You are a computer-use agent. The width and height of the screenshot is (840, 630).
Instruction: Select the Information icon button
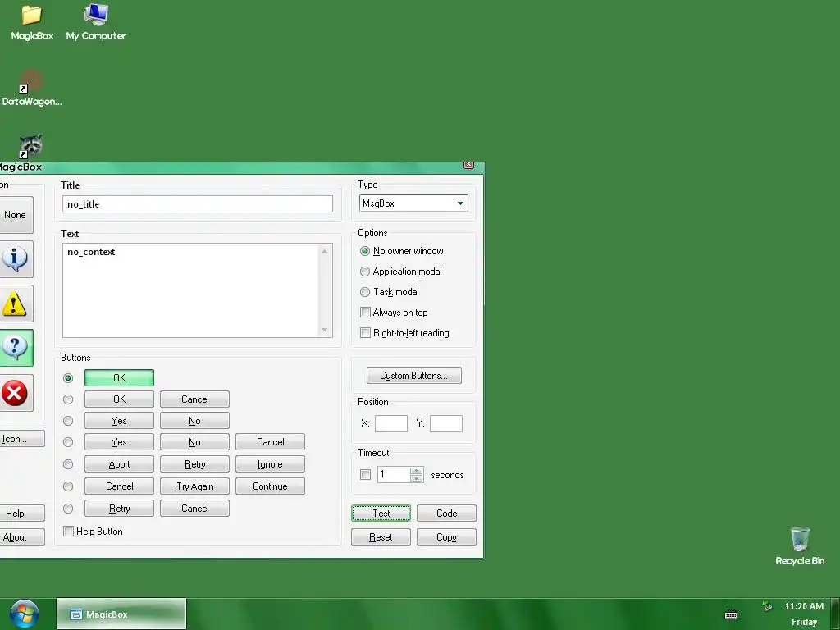pyautogui.click(x=15, y=259)
